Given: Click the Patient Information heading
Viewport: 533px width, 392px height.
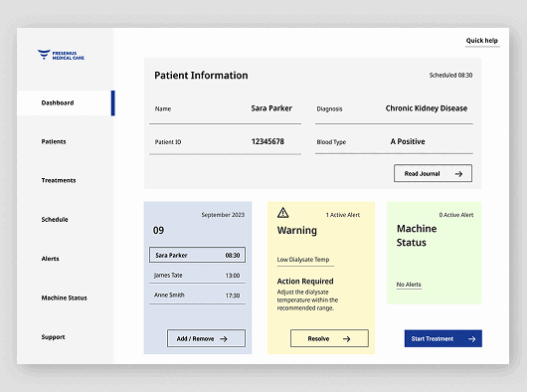Looking at the screenshot, I should [x=201, y=76].
